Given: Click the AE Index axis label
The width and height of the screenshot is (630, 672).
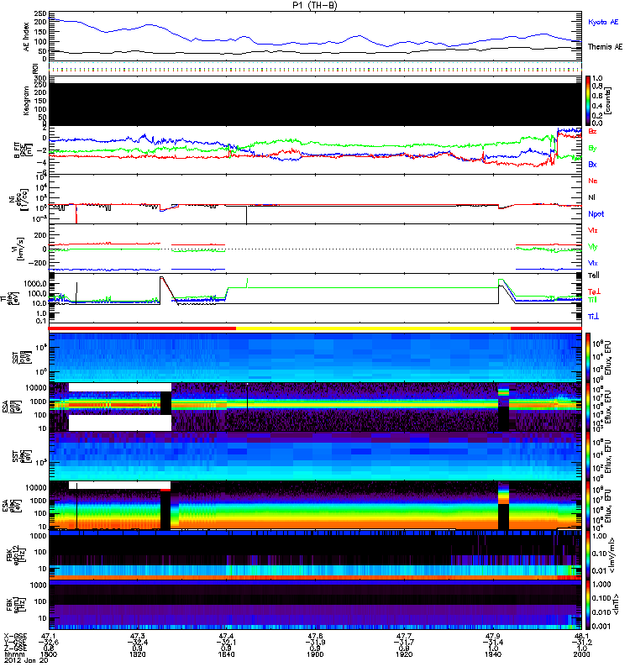Looking at the screenshot, I should click(x=27, y=37).
